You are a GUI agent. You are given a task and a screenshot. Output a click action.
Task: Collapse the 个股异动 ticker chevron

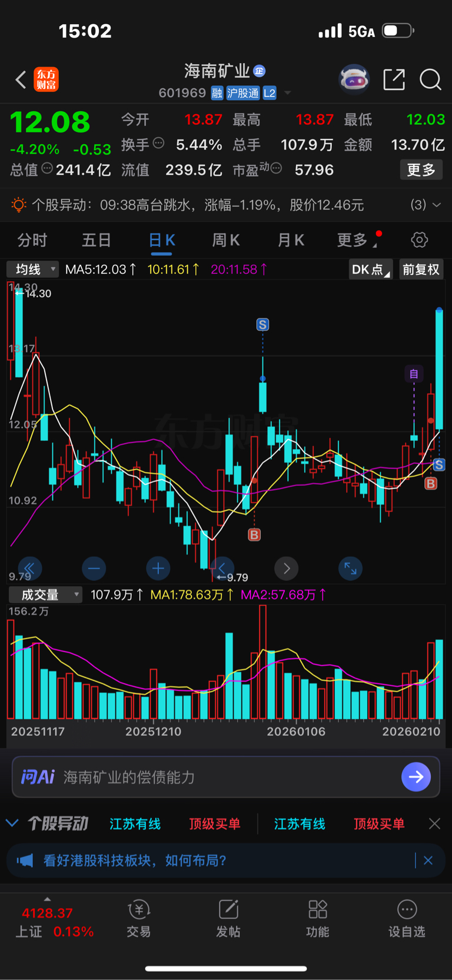coord(12,823)
